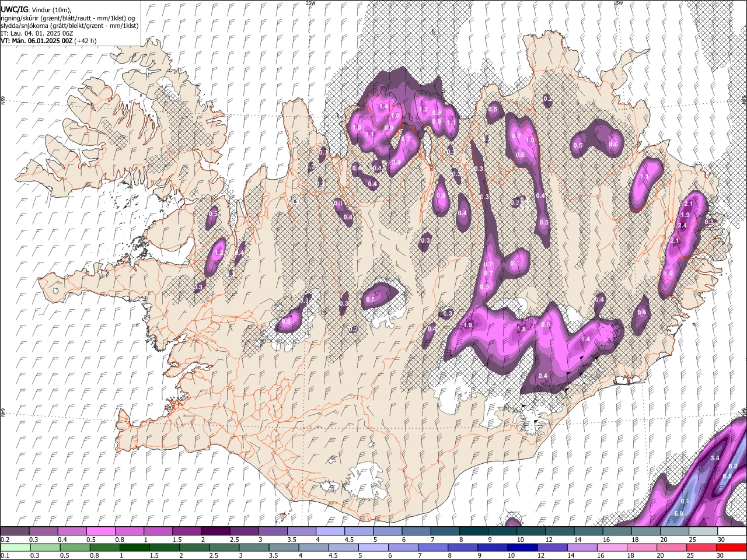This screenshot has height=560, width=747.
Task: Pick the coral red swatch labeled 25
Action: (x=701, y=547)
